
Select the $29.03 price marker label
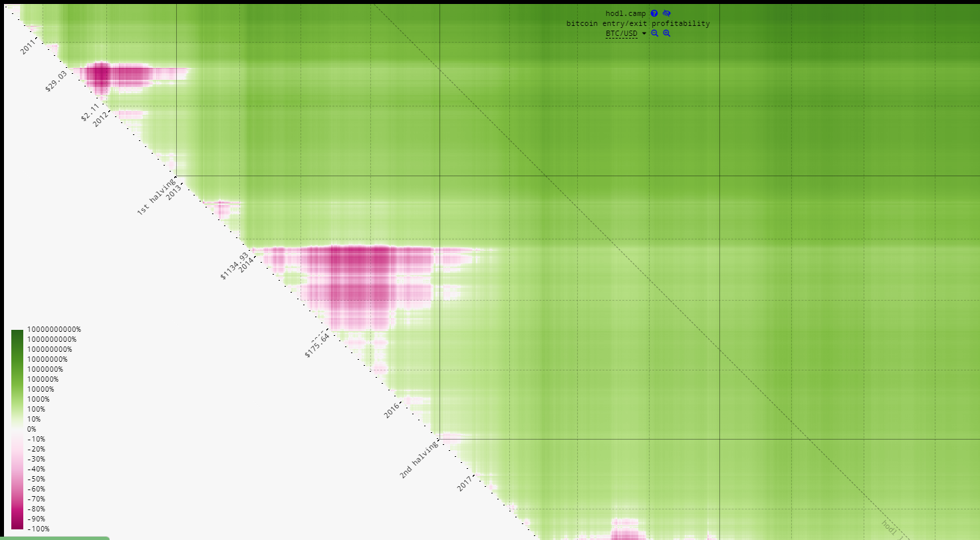(57, 81)
